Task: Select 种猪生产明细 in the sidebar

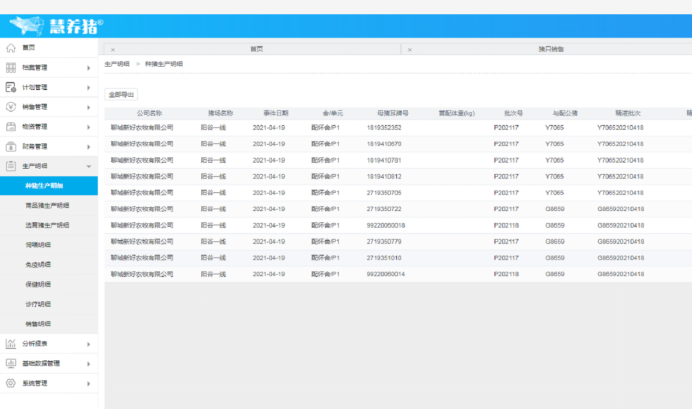Action: coord(49,186)
